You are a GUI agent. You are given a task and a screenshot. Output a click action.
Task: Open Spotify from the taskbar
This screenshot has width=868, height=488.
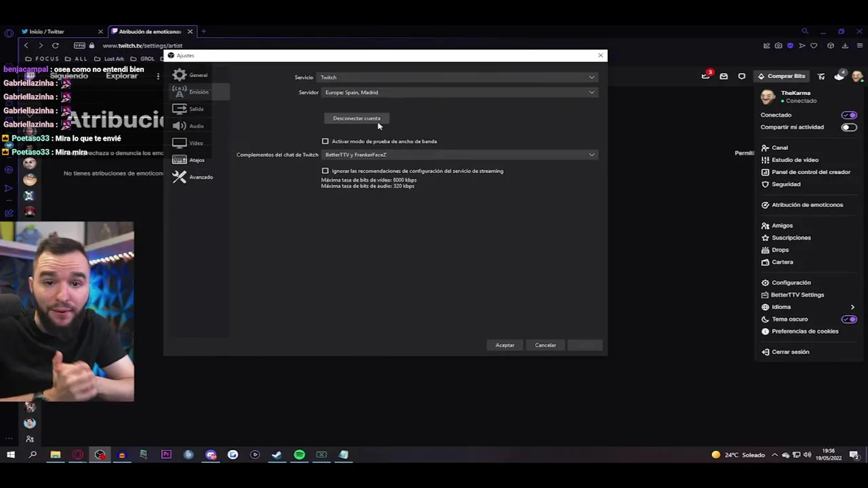[299, 455]
